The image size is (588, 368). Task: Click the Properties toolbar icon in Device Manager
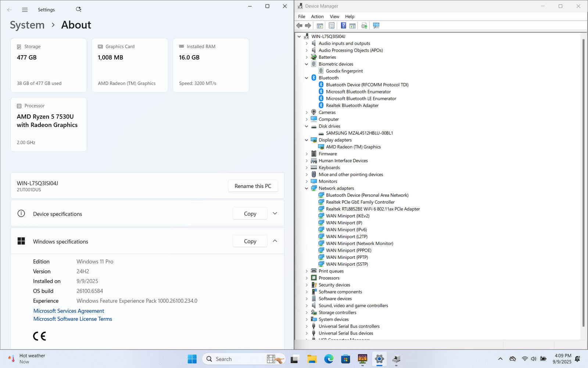331,25
